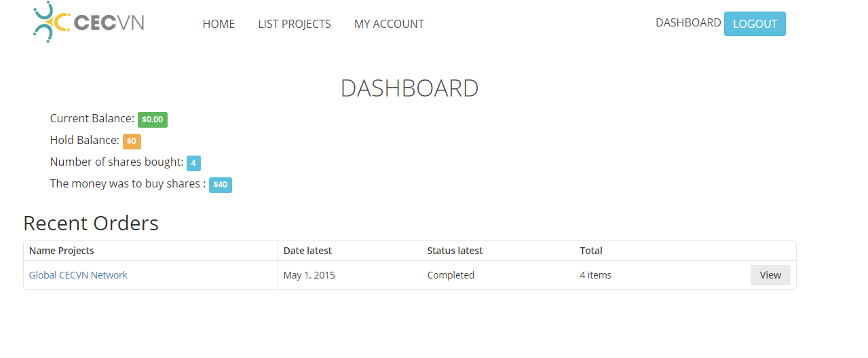This screenshot has width=868, height=358.
Task: Open the Global CECVN Network project link
Action: 78,275
